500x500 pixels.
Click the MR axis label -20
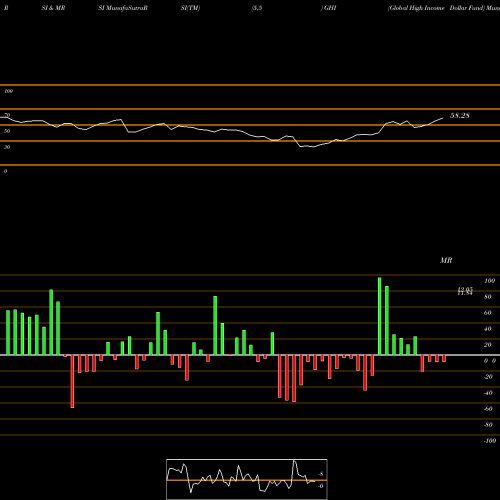pyautogui.click(x=488, y=377)
